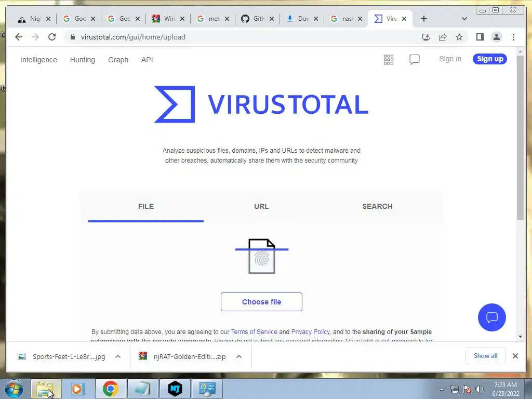Open the Graph menu item
532x399 pixels.
118,60
